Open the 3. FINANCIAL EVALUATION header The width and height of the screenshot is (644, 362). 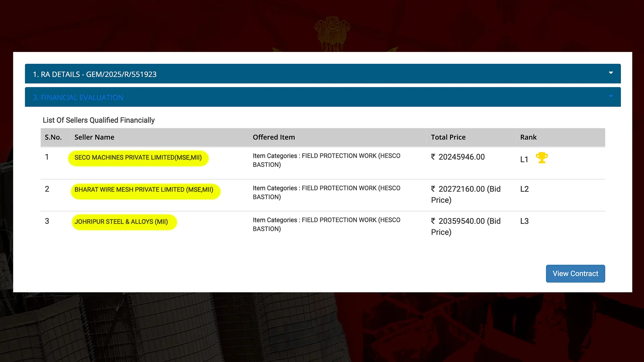coord(323,97)
